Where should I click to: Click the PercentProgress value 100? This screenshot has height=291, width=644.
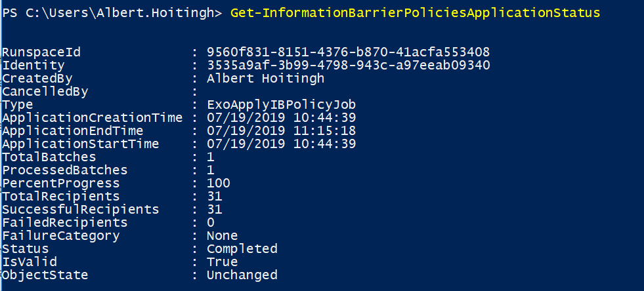coord(218,183)
